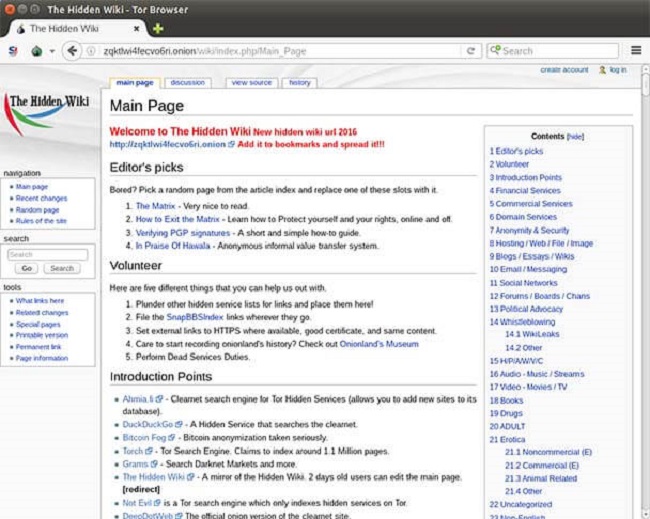Screen dimensions: 650x519
Task: Reload the page with the refresh icon
Action: [471, 51]
